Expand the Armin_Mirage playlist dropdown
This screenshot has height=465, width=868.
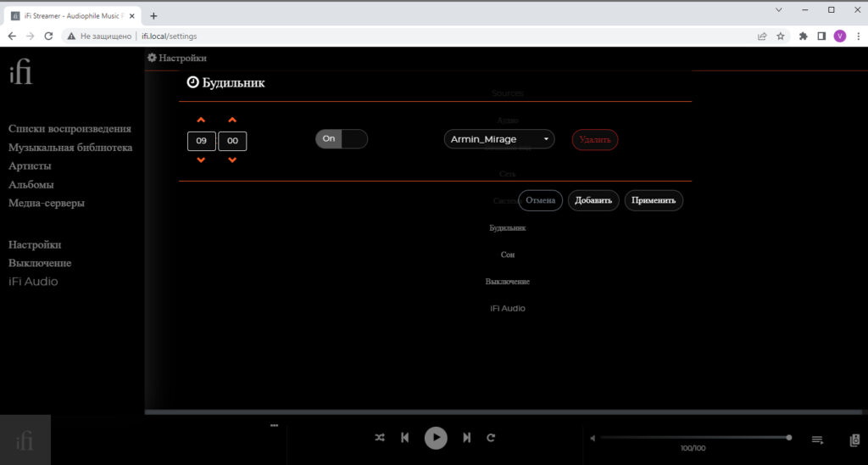pos(498,139)
